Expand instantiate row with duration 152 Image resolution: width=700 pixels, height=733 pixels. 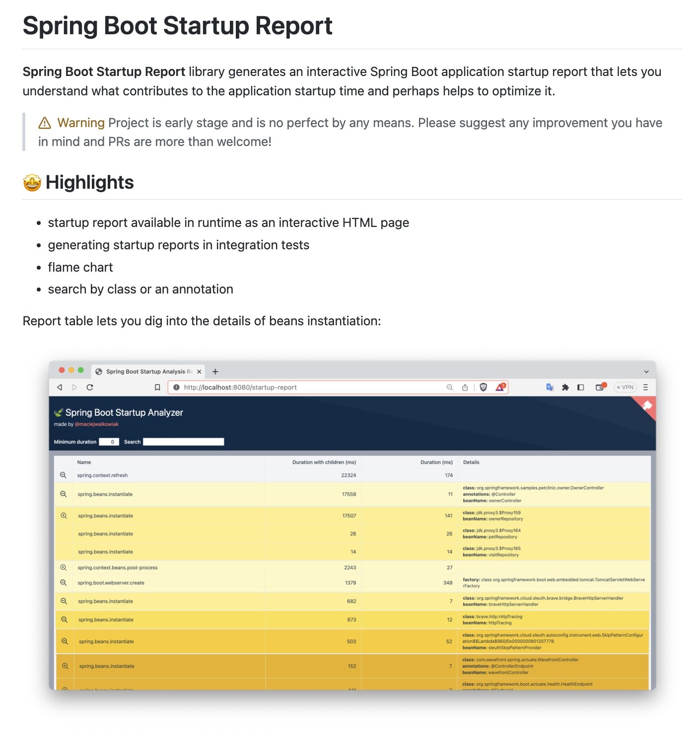(x=65, y=666)
